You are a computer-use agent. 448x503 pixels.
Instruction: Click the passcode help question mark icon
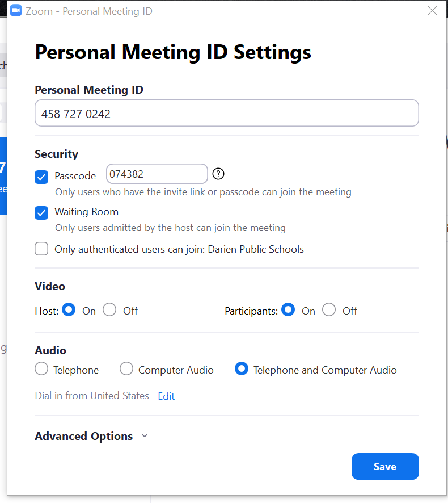pyautogui.click(x=218, y=174)
